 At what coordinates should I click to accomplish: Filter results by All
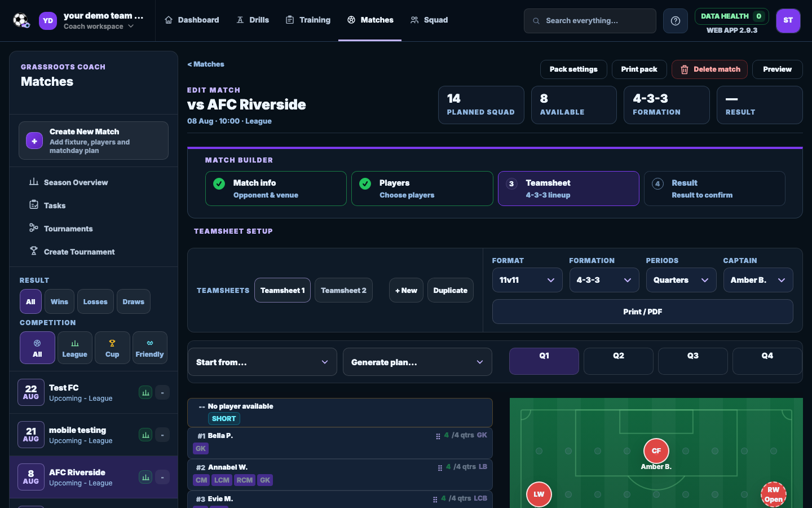click(x=30, y=301)
